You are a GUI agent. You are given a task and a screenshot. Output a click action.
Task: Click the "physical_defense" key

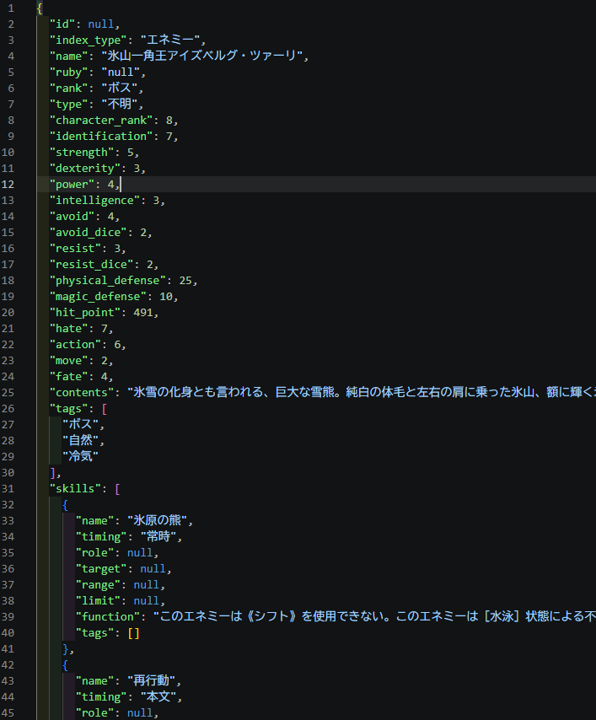click(x=108, y=281)
